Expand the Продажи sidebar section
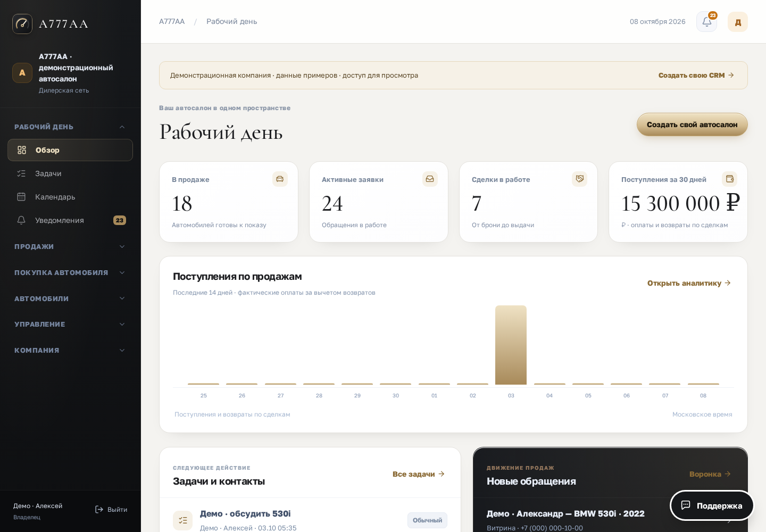Image resolution: width=766 pixels, height=532 pixels. point(70,246)
